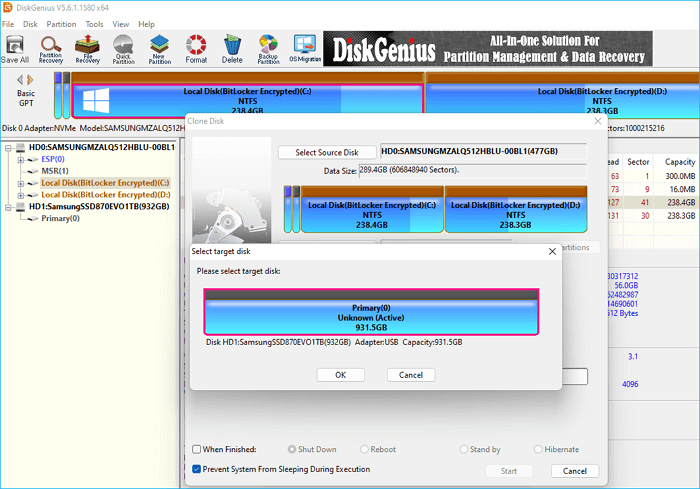This screenshot has height=489, width=700.
Task: Select HD1:SamsungSSD870EVO1TB(932GB) tree entry
Action: 99,207
